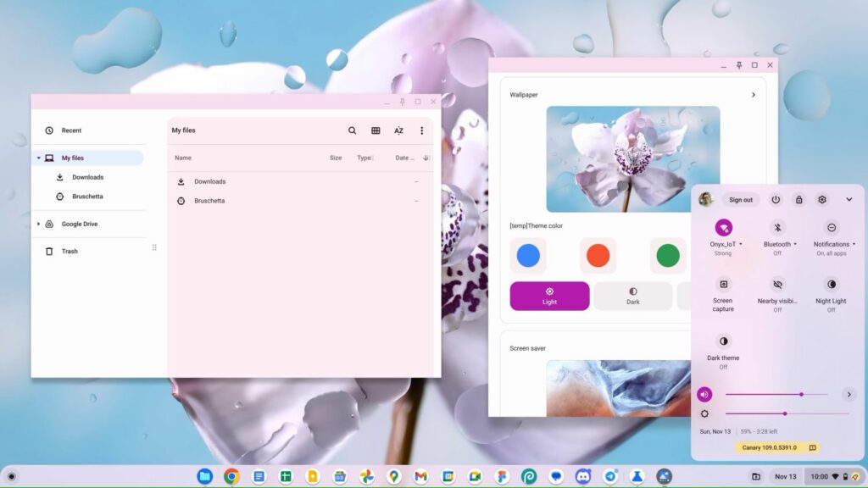
Task: Toggle Dark theme in quick settings
Action: (x=723, y=341)
